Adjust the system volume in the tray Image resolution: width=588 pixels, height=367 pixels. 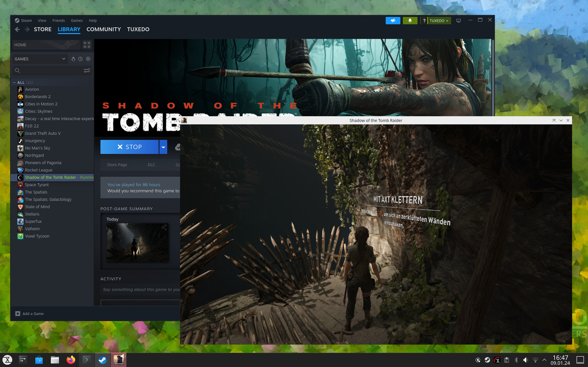coord(526,360)
